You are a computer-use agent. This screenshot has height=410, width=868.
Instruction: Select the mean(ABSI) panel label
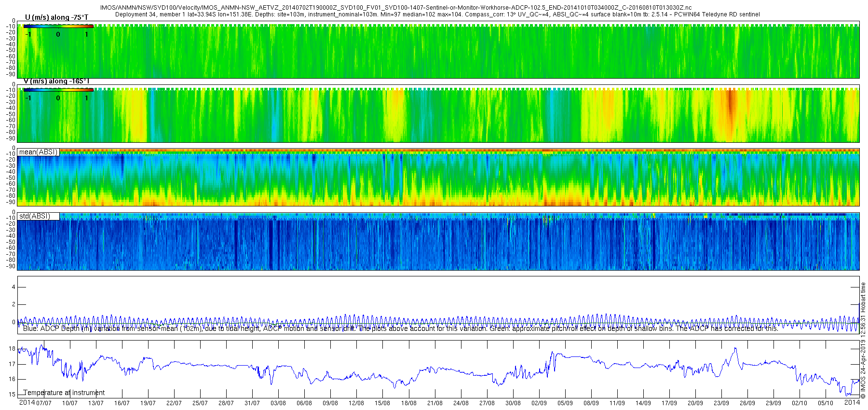point(39,152)
